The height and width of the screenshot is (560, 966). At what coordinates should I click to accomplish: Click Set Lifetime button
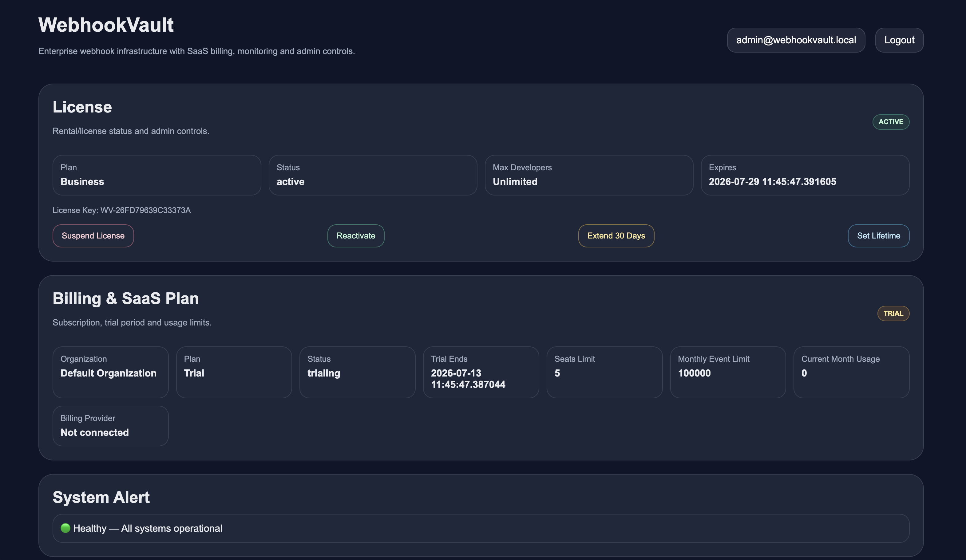pyautogui.click(x=879, y=236)
